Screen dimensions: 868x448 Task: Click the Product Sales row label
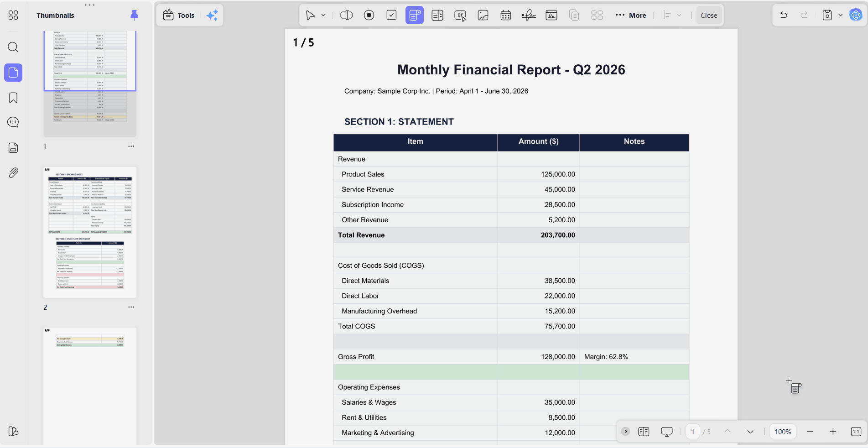[x=363, y=174]
